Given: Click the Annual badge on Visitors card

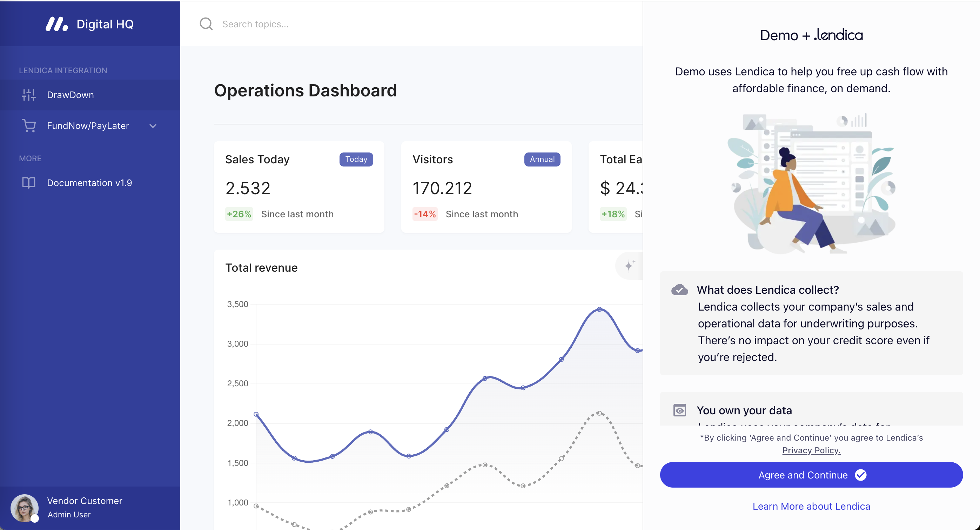Looking at the screenshot, I should pyautogui.click(x=542, y=159).
